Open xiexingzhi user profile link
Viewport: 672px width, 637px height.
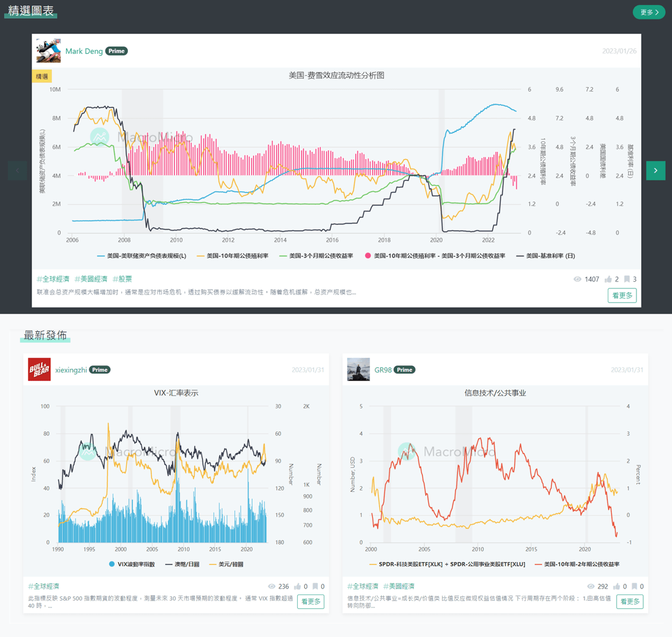(x=71, y=370)
